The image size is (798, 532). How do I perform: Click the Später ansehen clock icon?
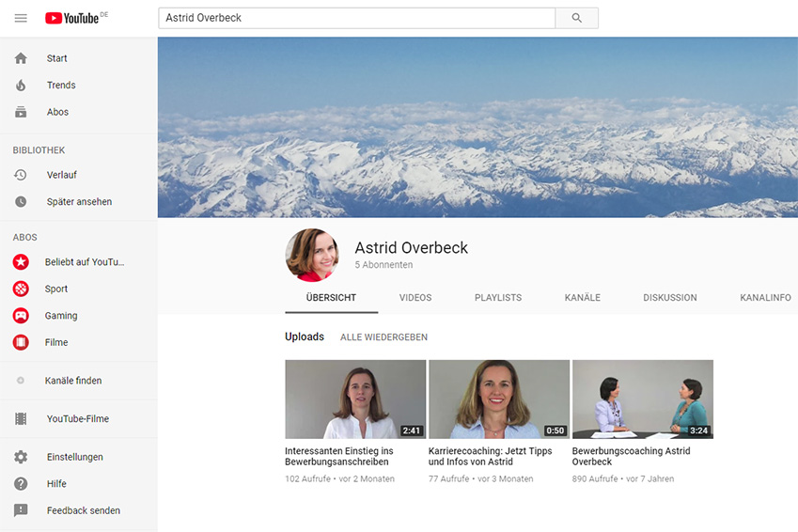(x=21, y=201)
